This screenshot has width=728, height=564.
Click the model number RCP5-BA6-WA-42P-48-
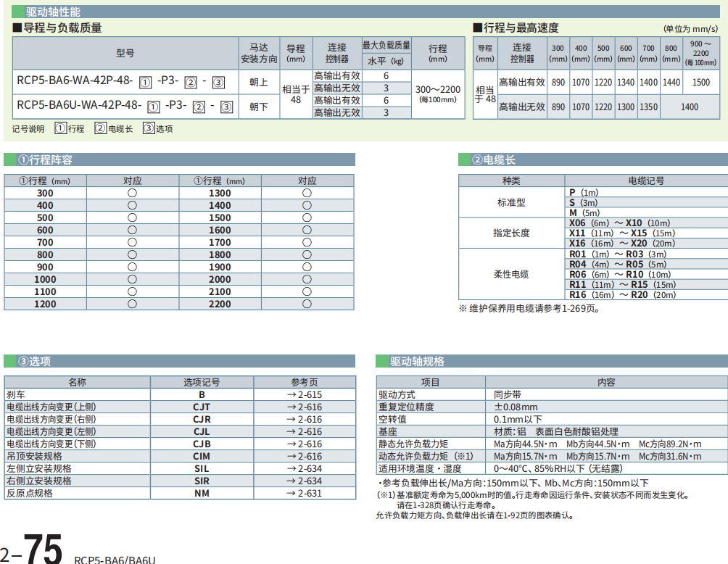[75, 80]
